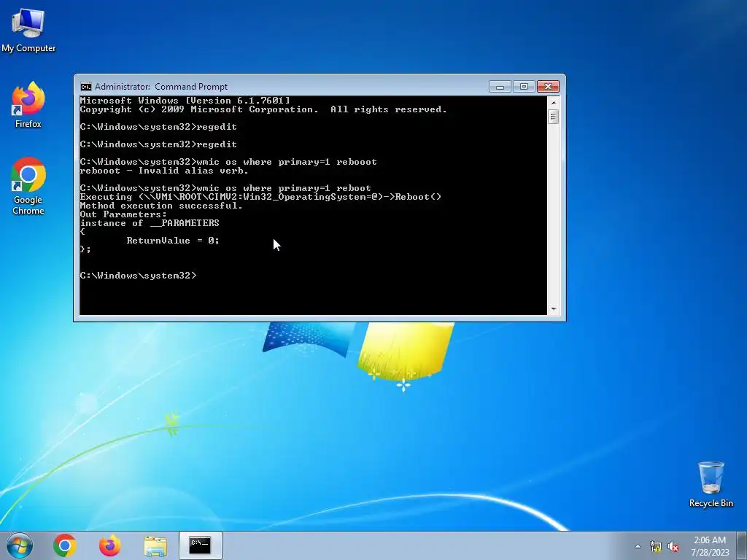
Task: Click the 'rebooot - Invalid alias verb.' line
Action: pyautogui.click(x=164, y=171)
